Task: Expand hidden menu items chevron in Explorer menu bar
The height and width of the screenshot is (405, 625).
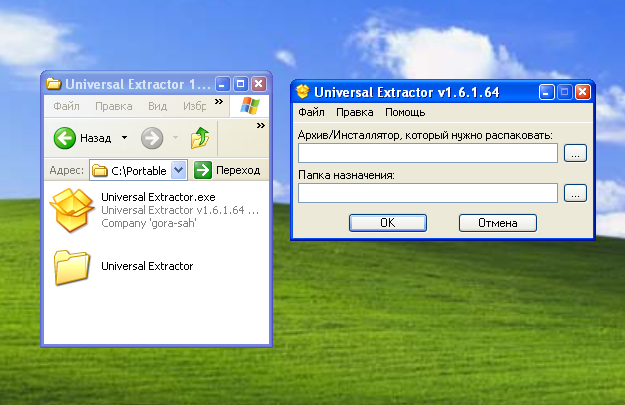Action: [x=219, y=102]
